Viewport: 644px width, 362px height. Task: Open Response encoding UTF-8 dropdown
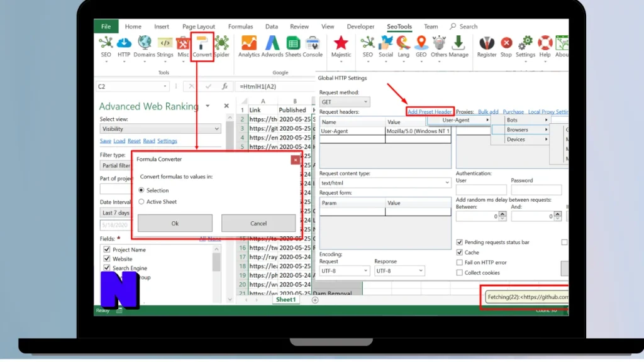399,271
